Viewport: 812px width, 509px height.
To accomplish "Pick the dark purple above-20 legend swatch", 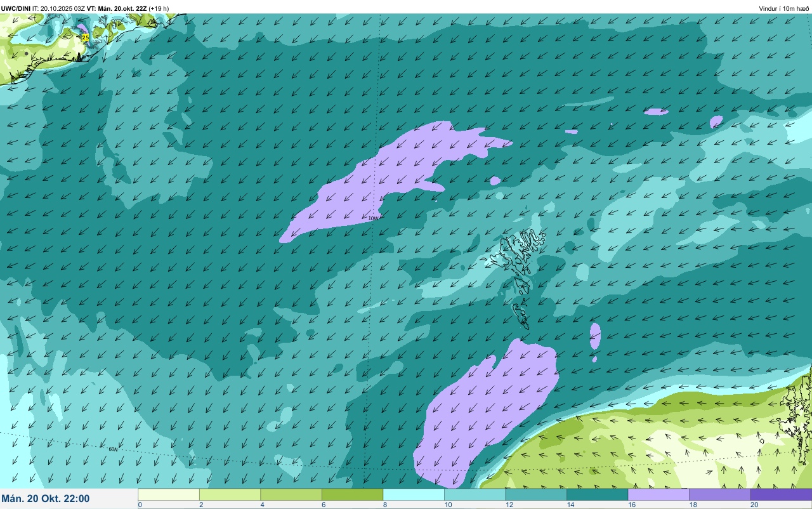I will (x=781, y=494).
